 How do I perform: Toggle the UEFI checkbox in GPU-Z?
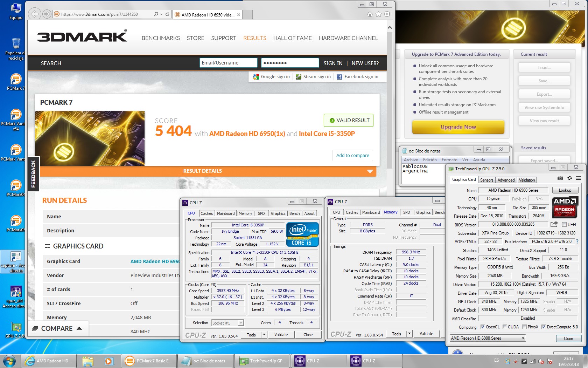tap(564, 225)
